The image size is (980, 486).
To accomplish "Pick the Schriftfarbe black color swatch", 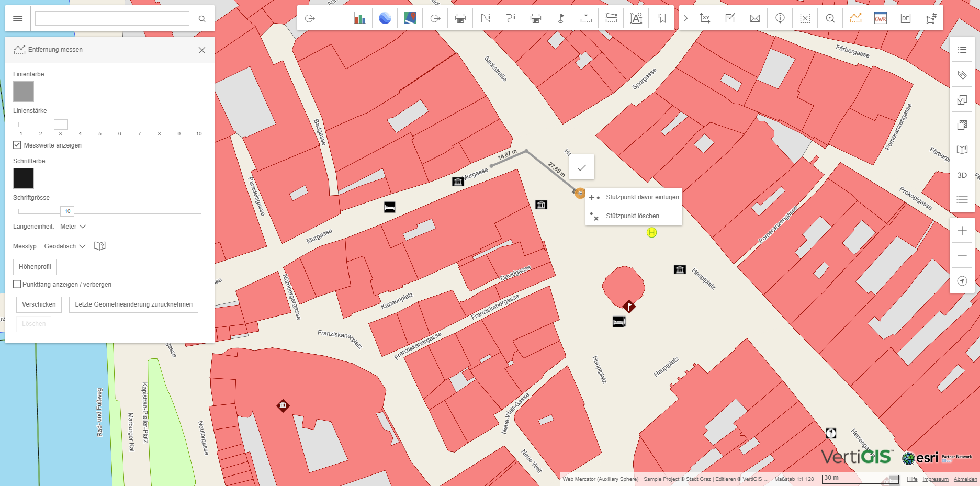I will click(x=24, y=178).
